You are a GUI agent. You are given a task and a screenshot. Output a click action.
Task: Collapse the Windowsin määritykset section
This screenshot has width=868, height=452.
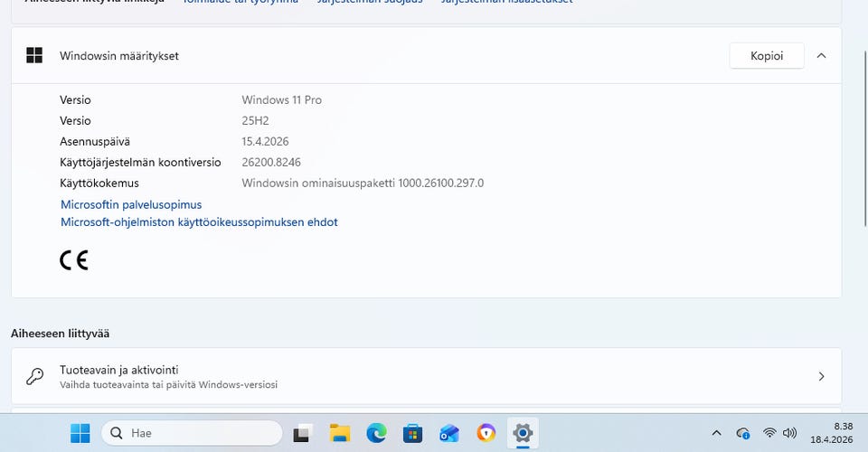pos(822,56)
